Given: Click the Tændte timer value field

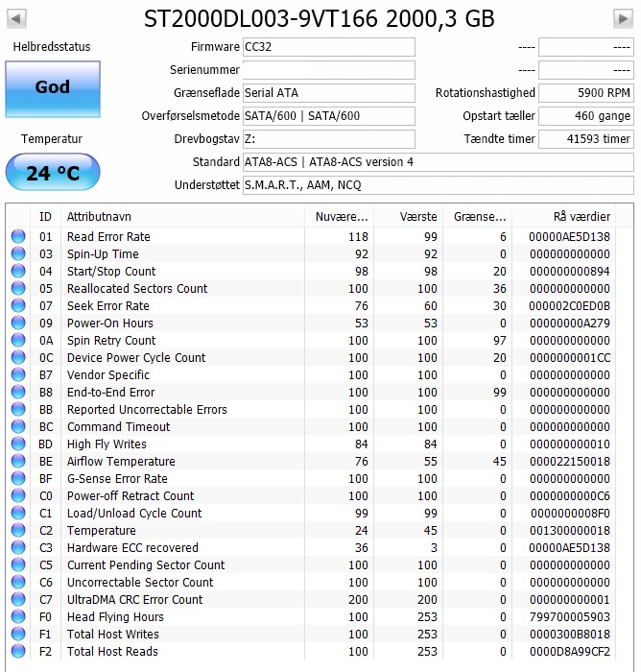Looking at the screenshot, I should click(585, 139).
